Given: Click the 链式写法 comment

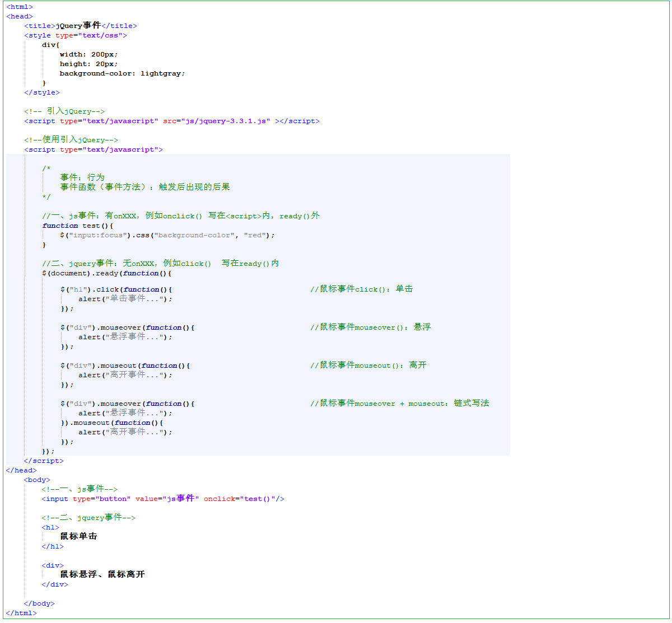Looking at the screenshot, I should (x=471, y=404).
